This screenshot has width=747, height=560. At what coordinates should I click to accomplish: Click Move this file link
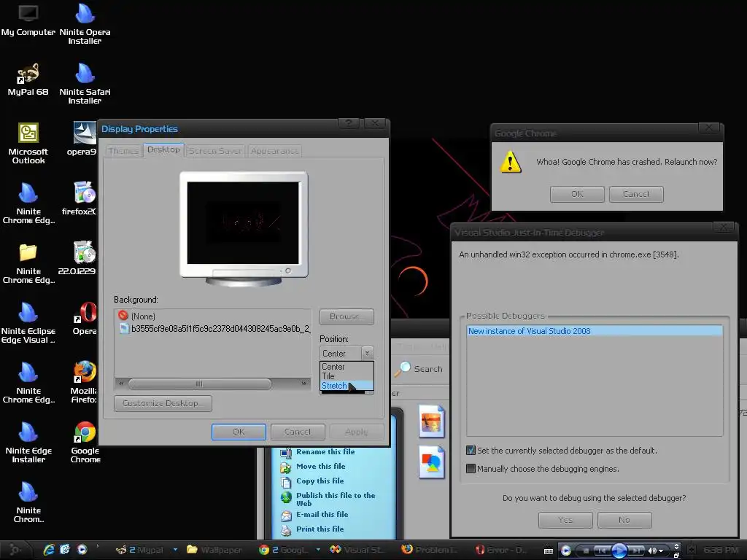(x=321, y=466)
